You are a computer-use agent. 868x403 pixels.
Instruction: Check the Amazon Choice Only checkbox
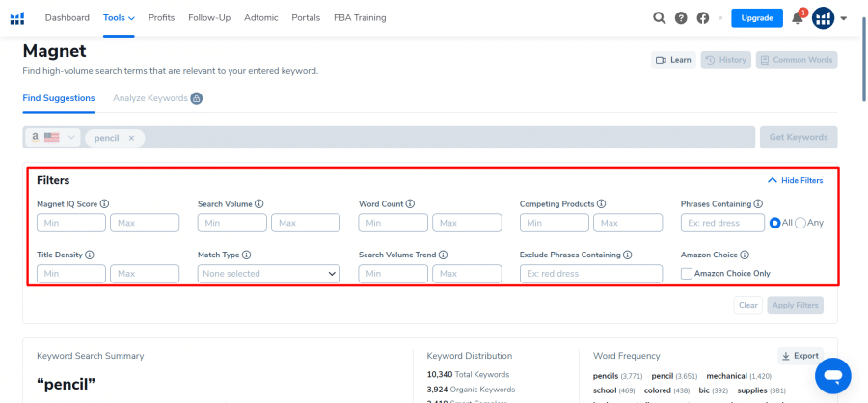tap(687, 274)
